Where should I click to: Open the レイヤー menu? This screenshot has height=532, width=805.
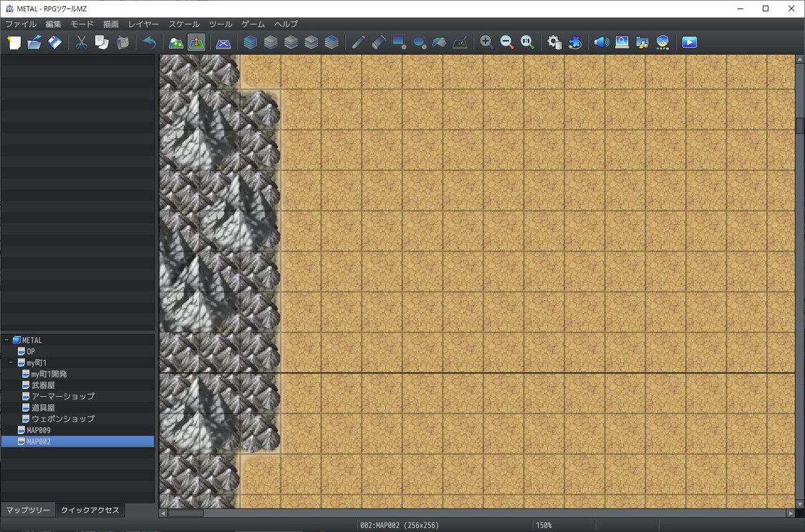144,24
